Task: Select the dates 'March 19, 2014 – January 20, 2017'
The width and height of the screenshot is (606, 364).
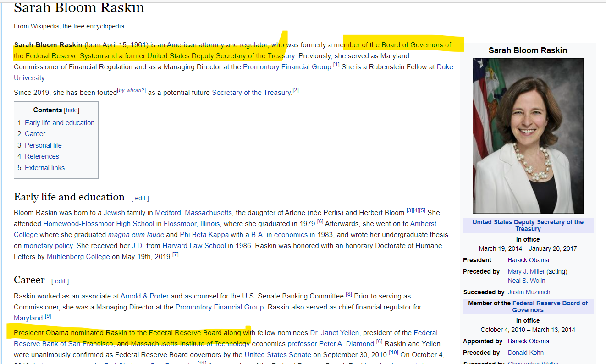Action: 528,248
